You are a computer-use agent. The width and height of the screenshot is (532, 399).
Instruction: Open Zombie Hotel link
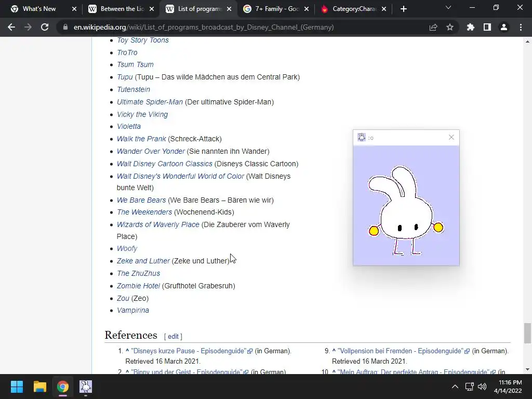click(138, 286)
